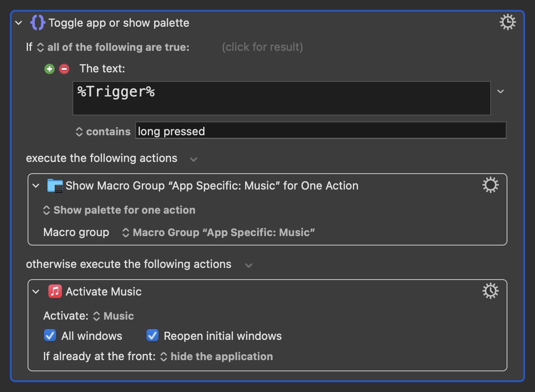The image size is (535, 392).
Task: Open the gear menu for Activate Music action
Action: coord(490,291)
